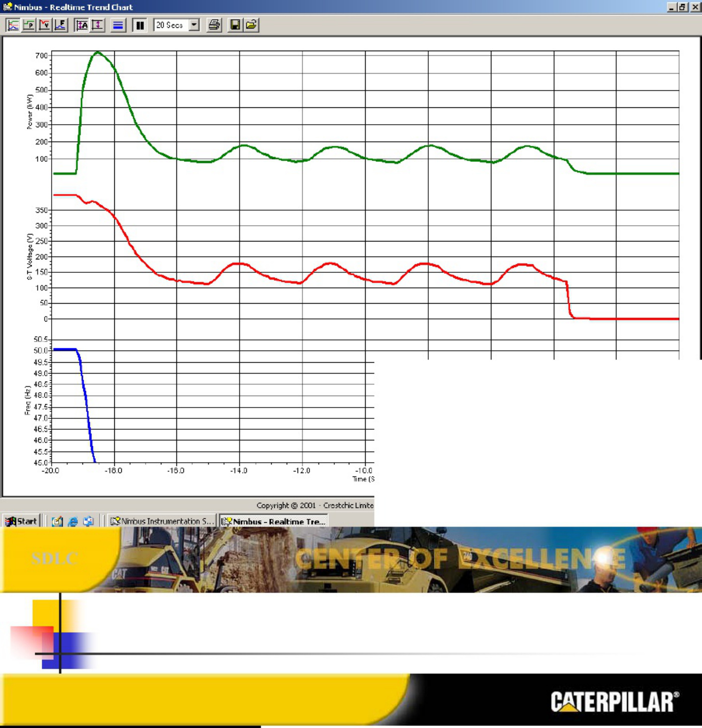Click the Caterpillar logo
702x728 pixels.
coord(615,701)
